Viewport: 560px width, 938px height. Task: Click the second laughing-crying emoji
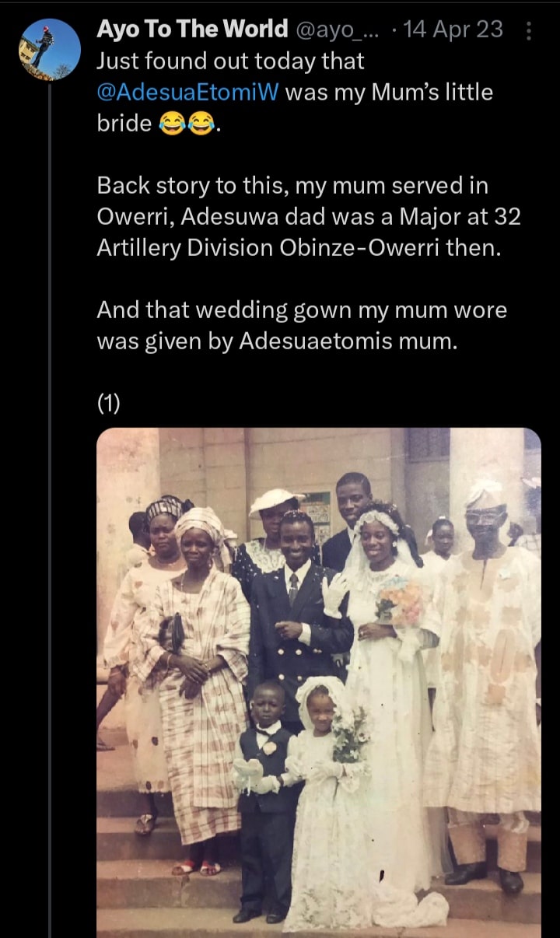(x=201, y=124)
